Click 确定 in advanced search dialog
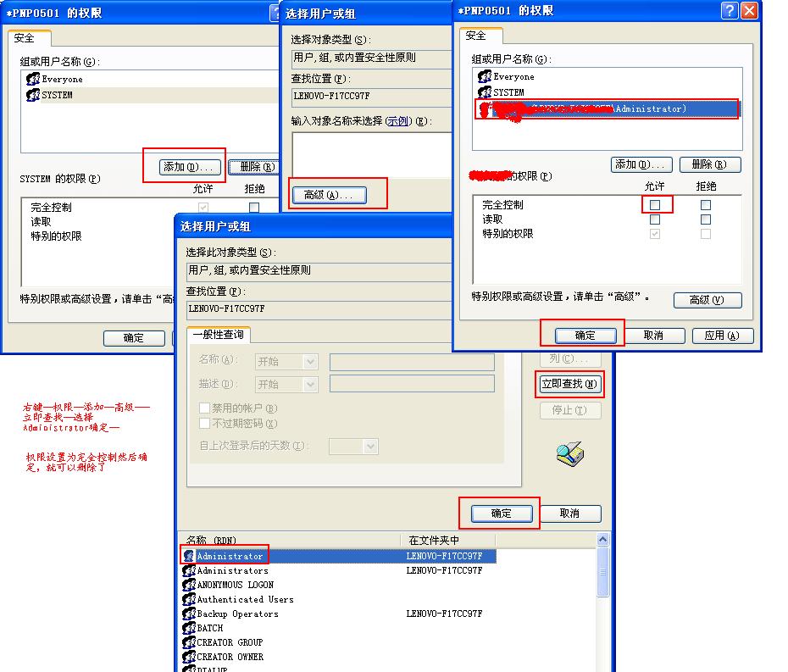This screenshot has height=672, width=788. tap(502, 514)
